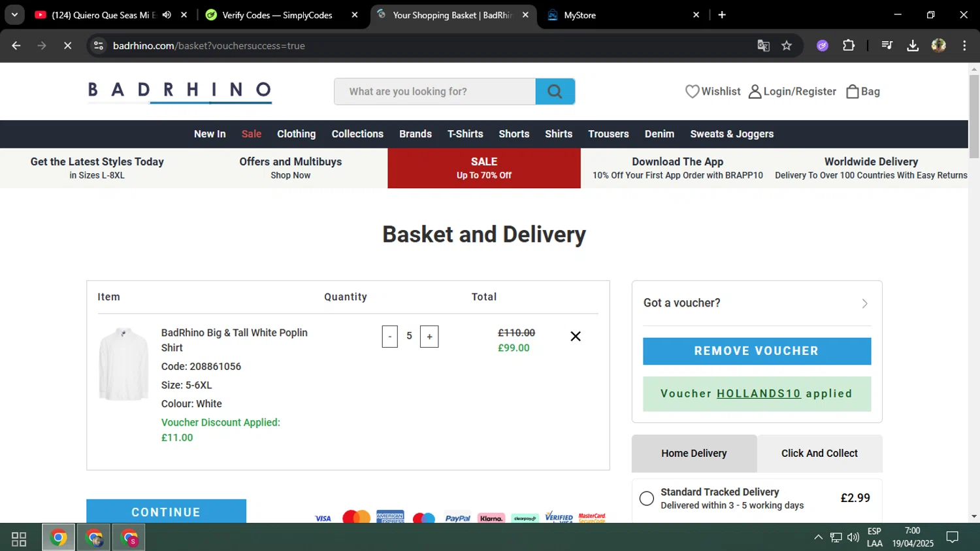Viewport: 980px width, 551px height.
Task: Close the MyStore tab
Action: 696,15
